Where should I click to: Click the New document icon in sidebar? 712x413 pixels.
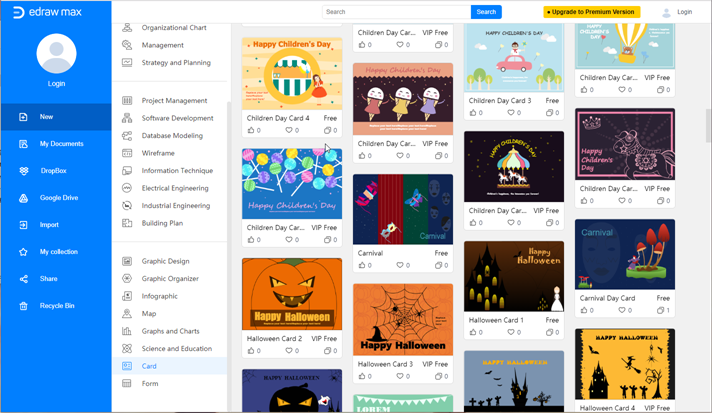coord(23,117)
